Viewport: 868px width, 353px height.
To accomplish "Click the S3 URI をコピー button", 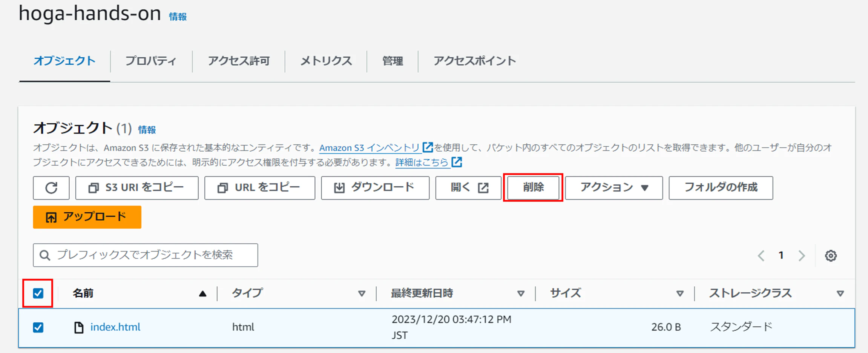I will (x=137, y=187).
